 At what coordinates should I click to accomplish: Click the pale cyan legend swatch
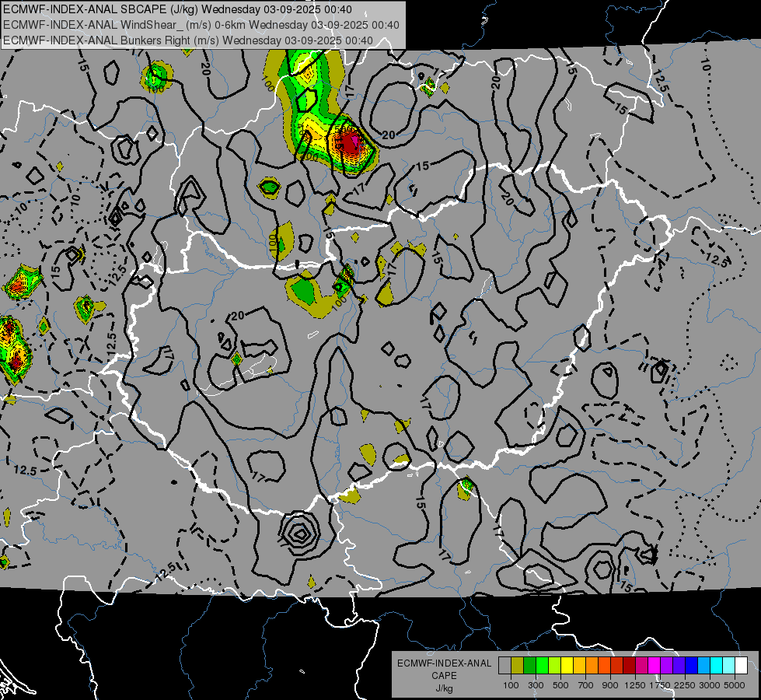point(729,665)
